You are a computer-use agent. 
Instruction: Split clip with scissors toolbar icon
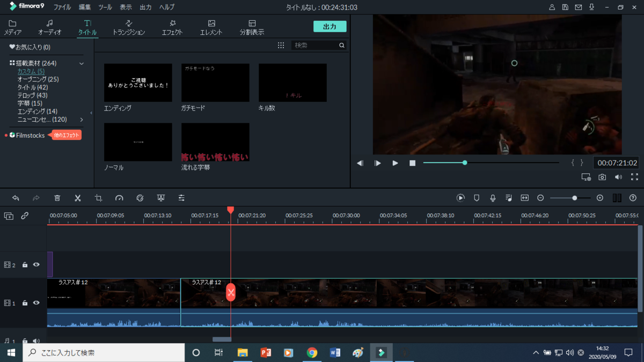78,198
